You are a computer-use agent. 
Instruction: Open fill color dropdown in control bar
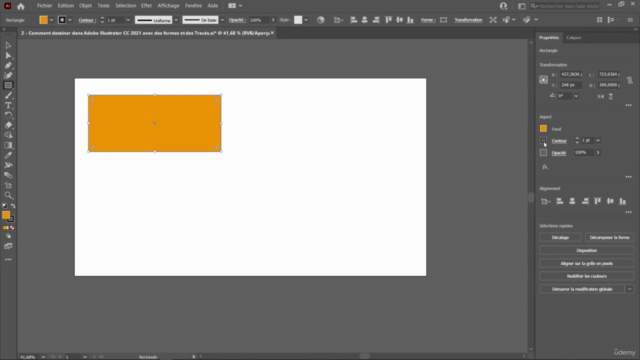[x=51, y=20]
